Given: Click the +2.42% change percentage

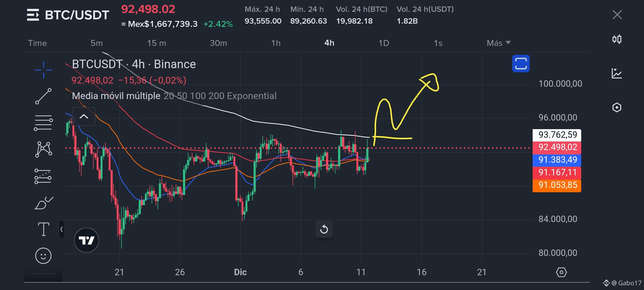Looking at the screenshot, I should point(218,24).
